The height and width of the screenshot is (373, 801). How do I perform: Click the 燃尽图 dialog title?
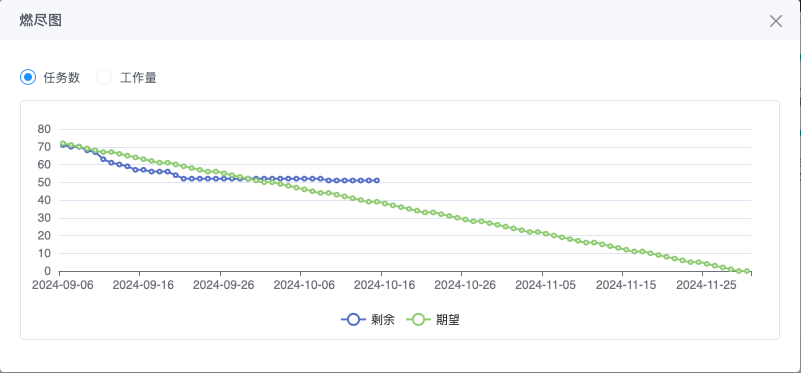[41, 20]
